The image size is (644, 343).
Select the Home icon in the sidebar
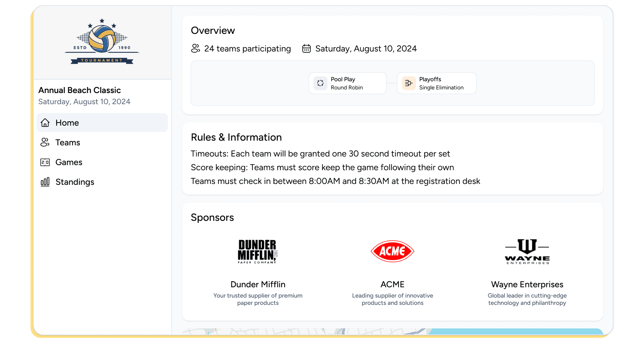point(45,123)
